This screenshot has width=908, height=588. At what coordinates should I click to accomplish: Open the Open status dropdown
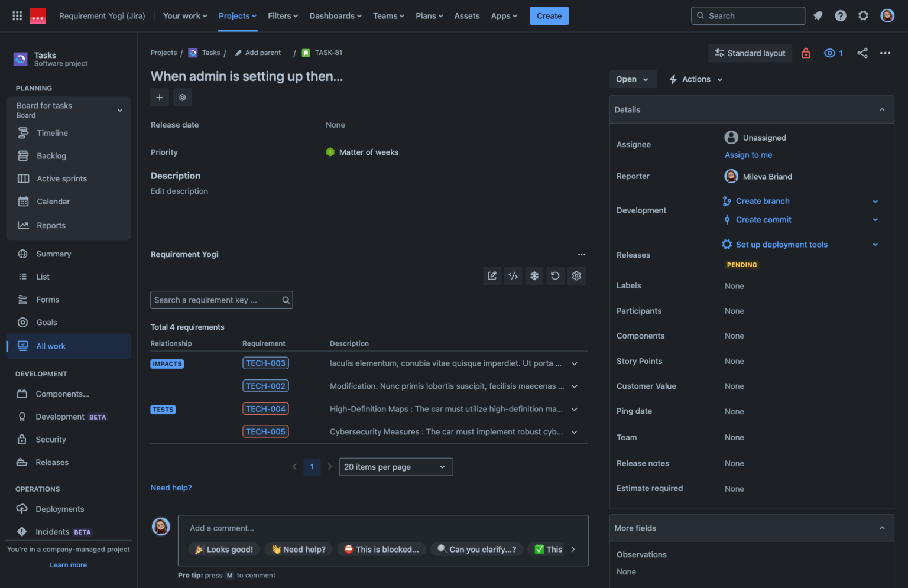click(633, 79)
